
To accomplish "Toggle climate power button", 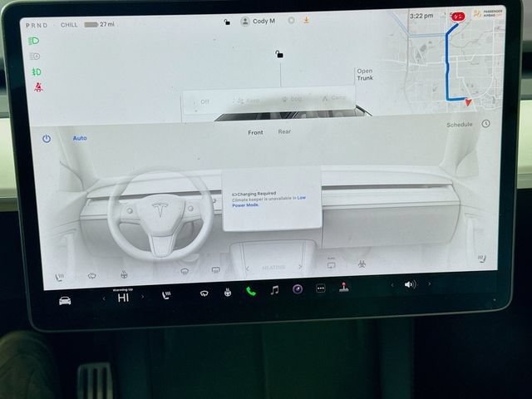I will click(x=47, y=139).
